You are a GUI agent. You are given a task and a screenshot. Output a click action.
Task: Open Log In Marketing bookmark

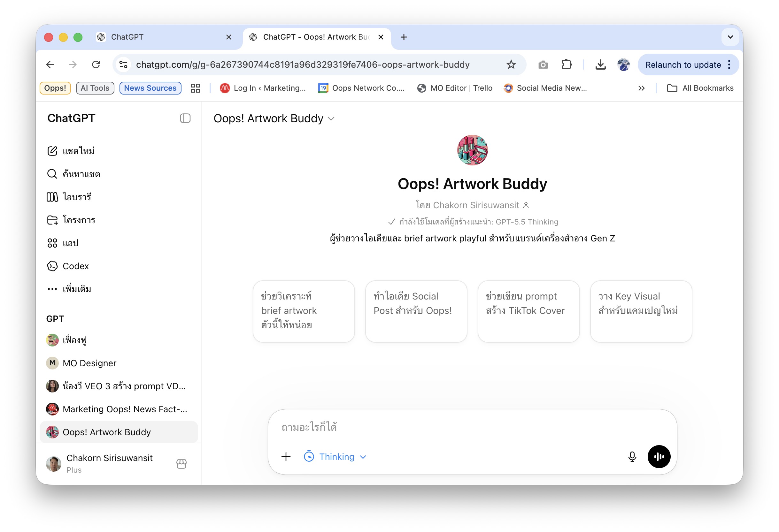[263, 88]
